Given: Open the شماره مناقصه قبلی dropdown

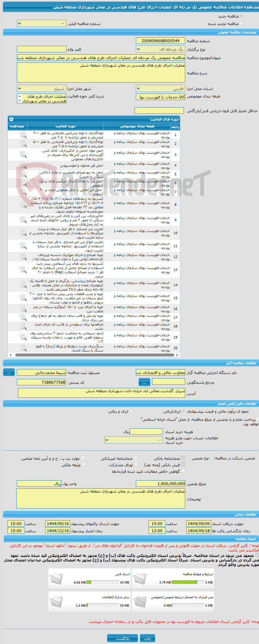Looking at the screenshot, I should pos(42,24).
